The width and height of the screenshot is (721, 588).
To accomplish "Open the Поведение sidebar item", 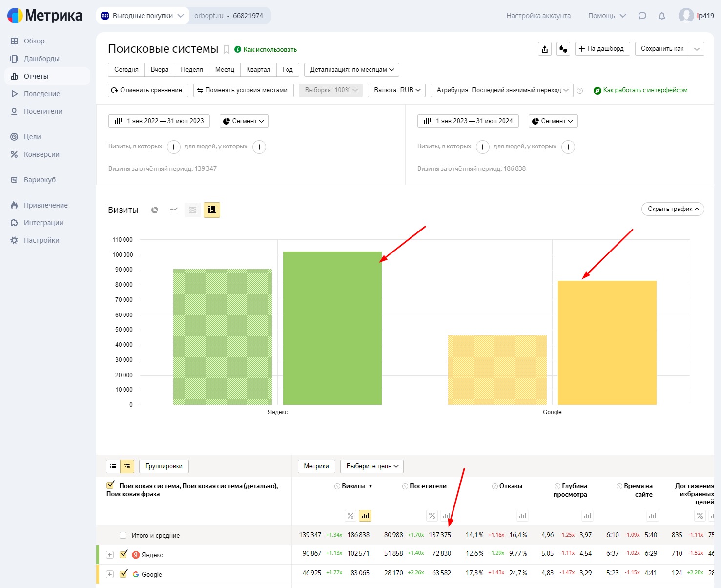I will point(42,94).
